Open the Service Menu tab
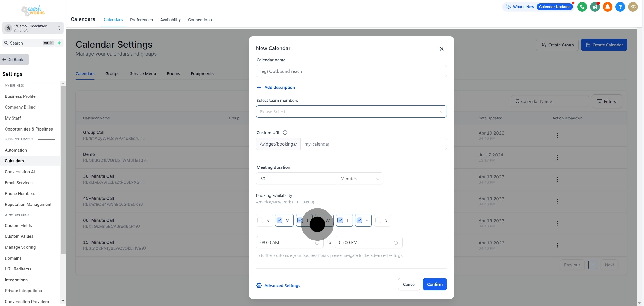This screenshot has width=644, height=306. coord(143,74)
